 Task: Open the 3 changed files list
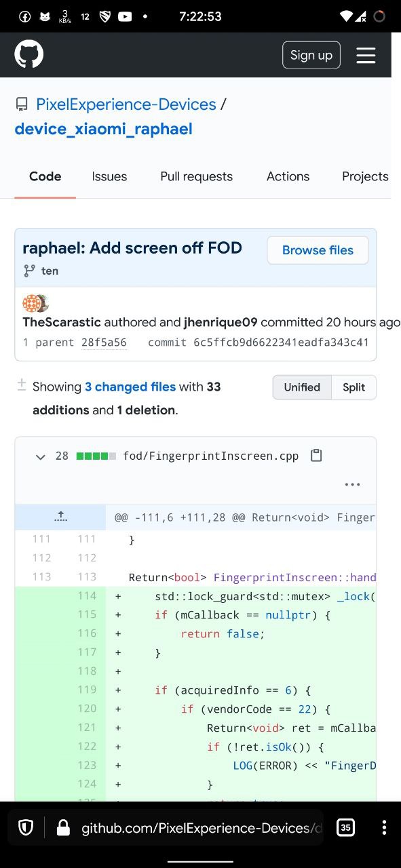[x=130, y=387]
